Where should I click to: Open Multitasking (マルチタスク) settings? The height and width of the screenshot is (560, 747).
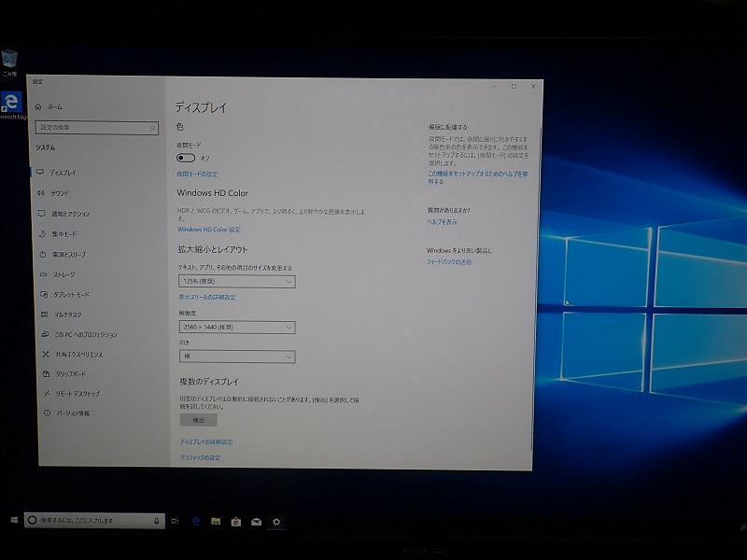point(62,315)
